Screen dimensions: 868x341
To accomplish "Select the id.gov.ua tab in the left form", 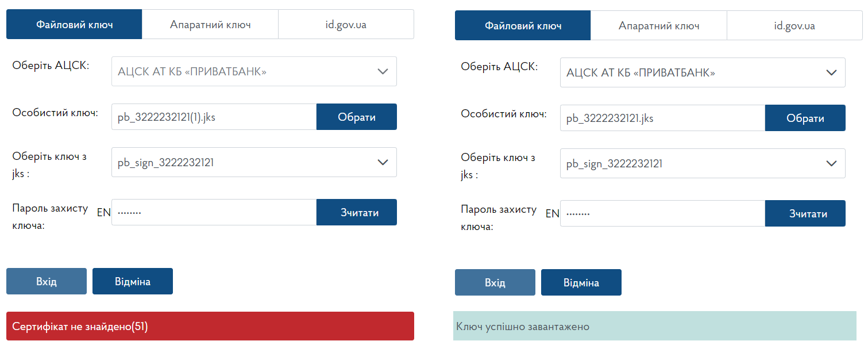I will click(346, 25).
